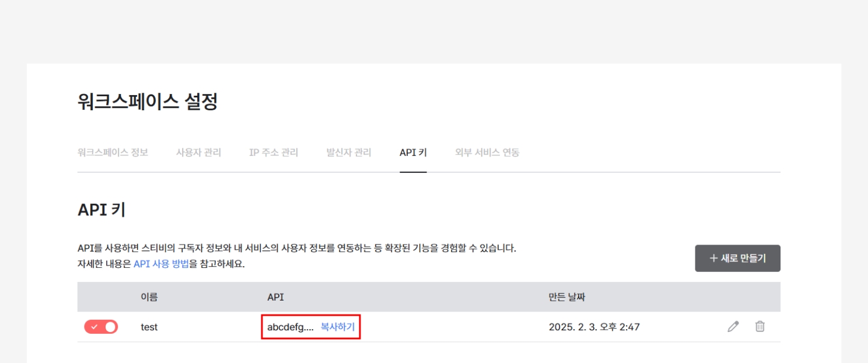
Task: Click the active API 키 tab
Action: click(x=413, y=153)
